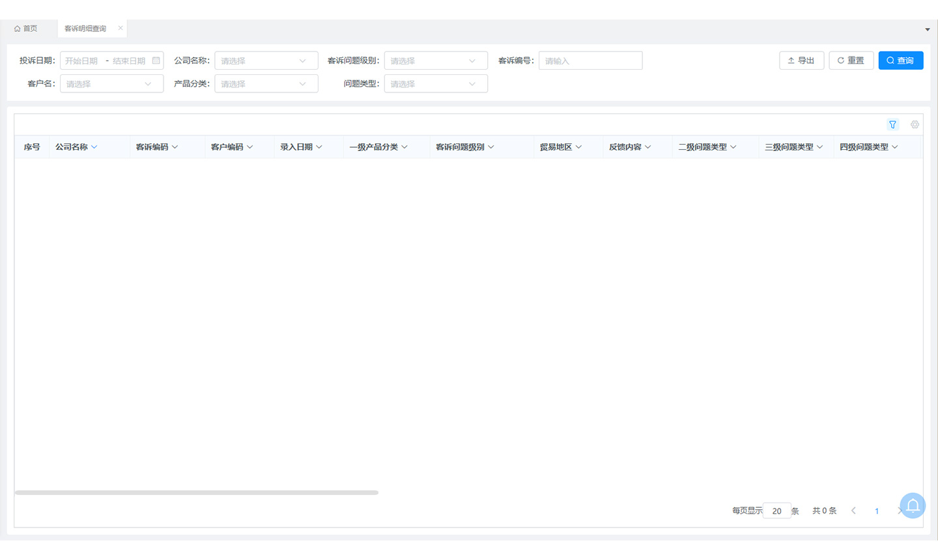Click the notification bell icon

click(913, 505)
